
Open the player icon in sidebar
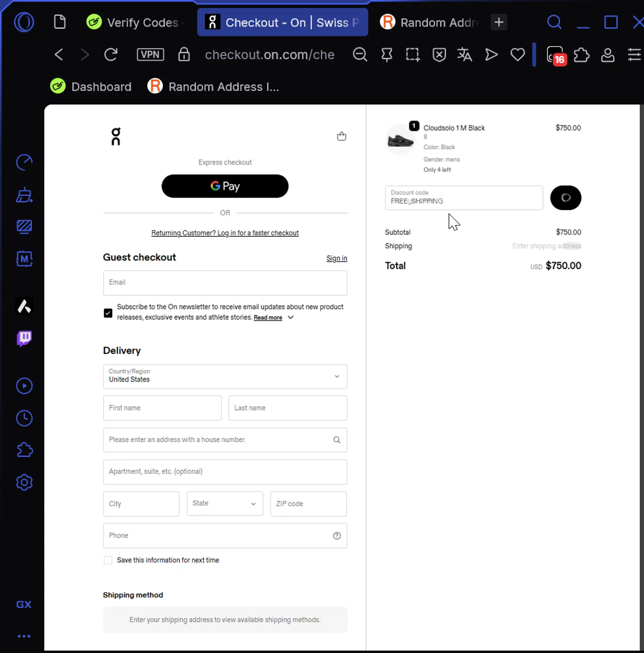24,386
